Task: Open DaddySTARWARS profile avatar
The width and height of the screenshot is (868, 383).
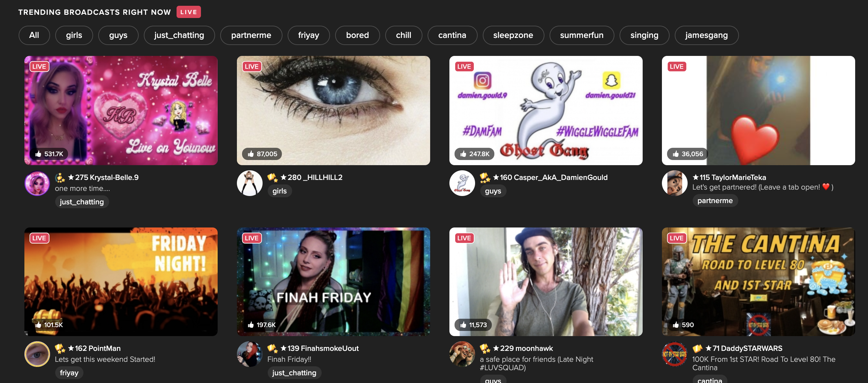Action: pyautogui.click(x=674, y=354)
